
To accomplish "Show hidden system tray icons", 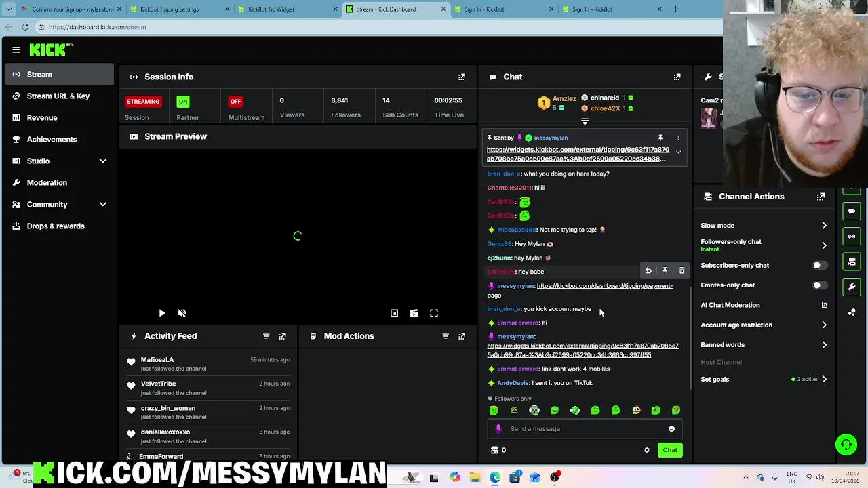I will [x=746, y=478].
